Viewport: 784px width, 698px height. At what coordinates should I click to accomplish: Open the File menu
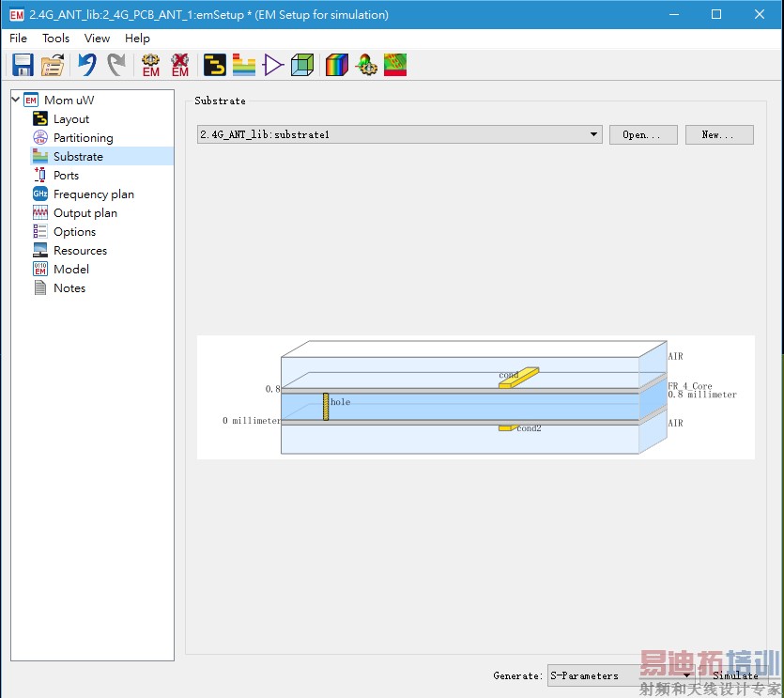pyautogui.click(x=18, y=38)
